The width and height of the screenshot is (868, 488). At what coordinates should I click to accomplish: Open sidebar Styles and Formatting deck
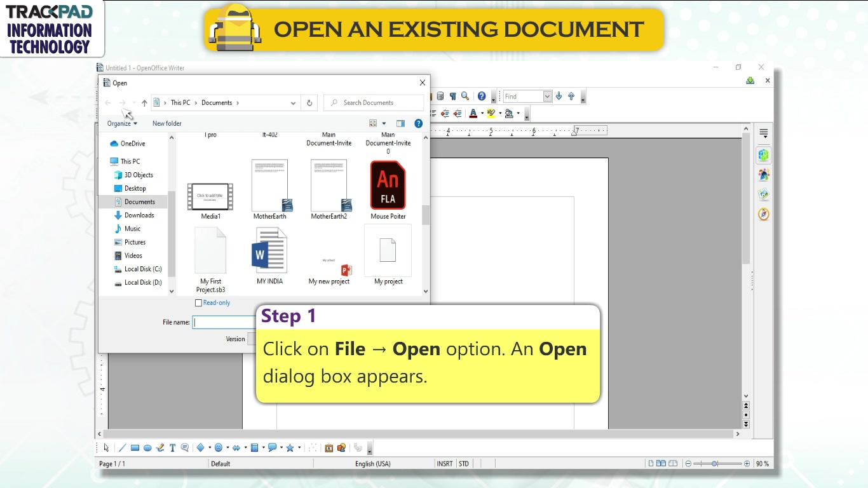coord(764,174)
